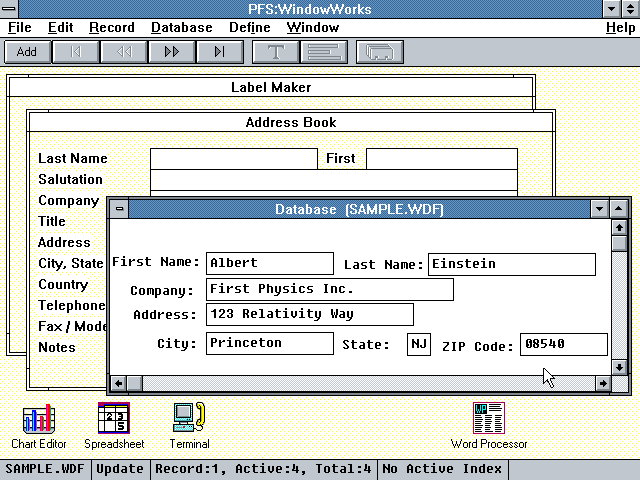Jump to first record button
The width and height of the screenshot is (640, 480).
(x=76, y=52)
